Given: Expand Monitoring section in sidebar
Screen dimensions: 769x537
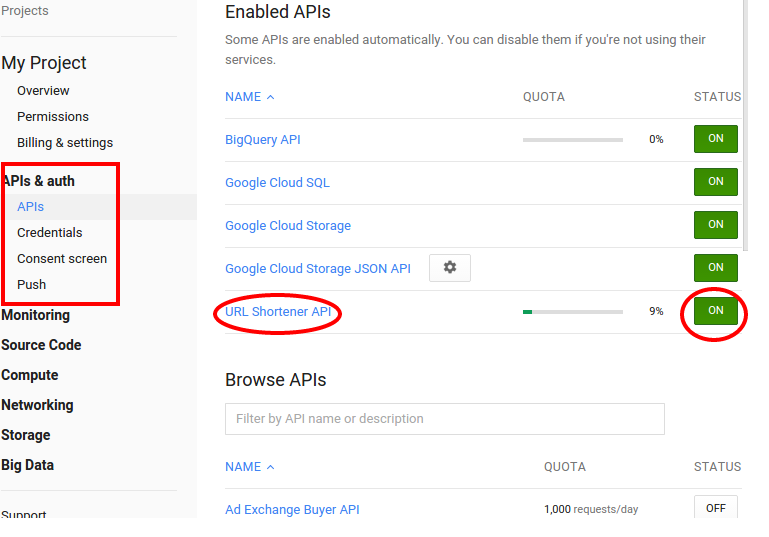Looking at the screenshot, I should (36, 315).
